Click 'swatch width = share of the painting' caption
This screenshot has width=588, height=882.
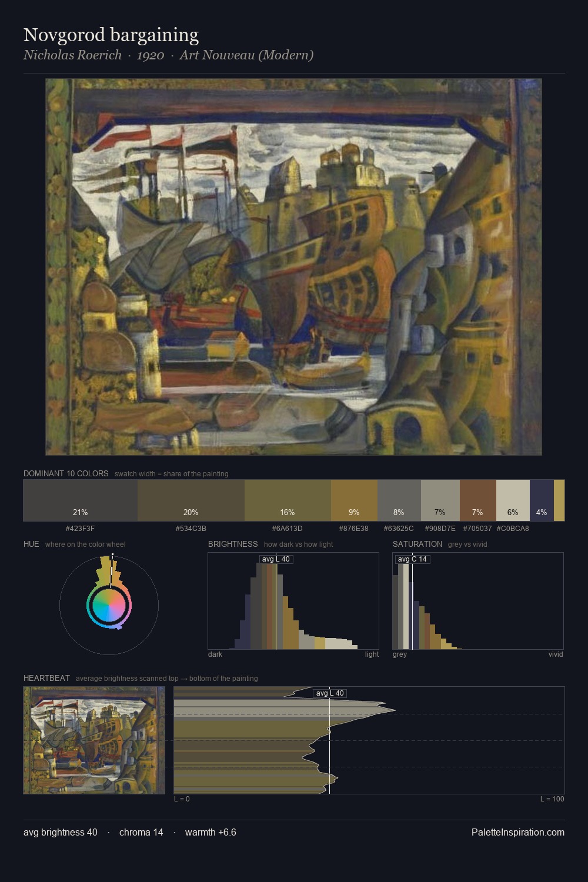pos(172,474)
